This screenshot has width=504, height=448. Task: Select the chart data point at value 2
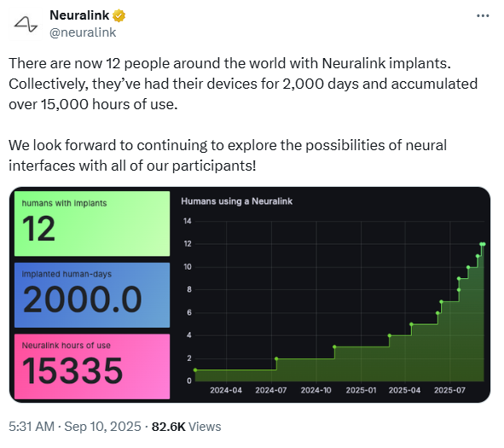[x=276, y=358]
